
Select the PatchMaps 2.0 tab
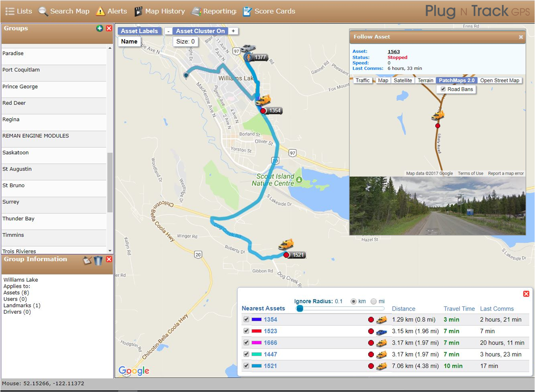point(457,80)
